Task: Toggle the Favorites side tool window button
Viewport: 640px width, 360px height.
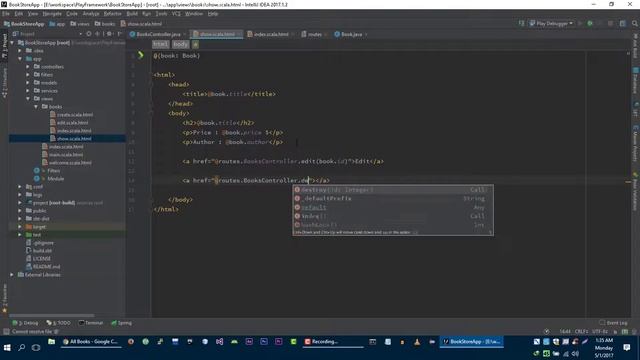Action: (x=4, y=298)
